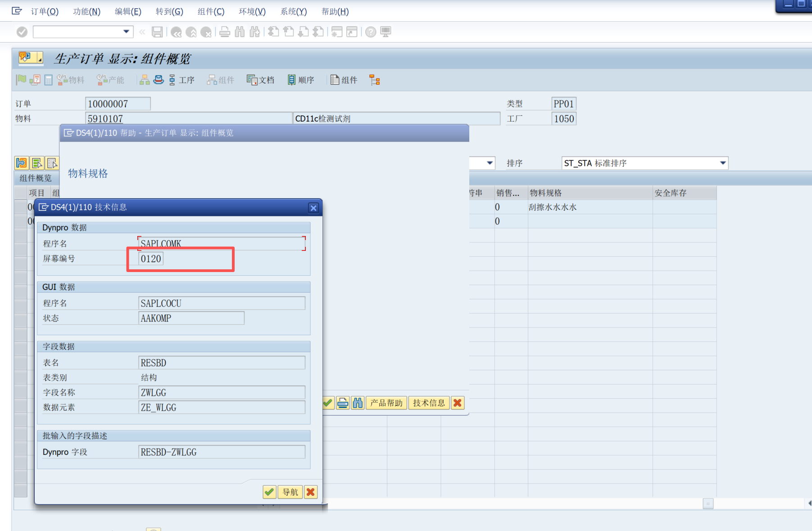The width and height of the screenshot is (812, 531).
Task: Open the 功能(N) menu
Action: click(87, 11)
